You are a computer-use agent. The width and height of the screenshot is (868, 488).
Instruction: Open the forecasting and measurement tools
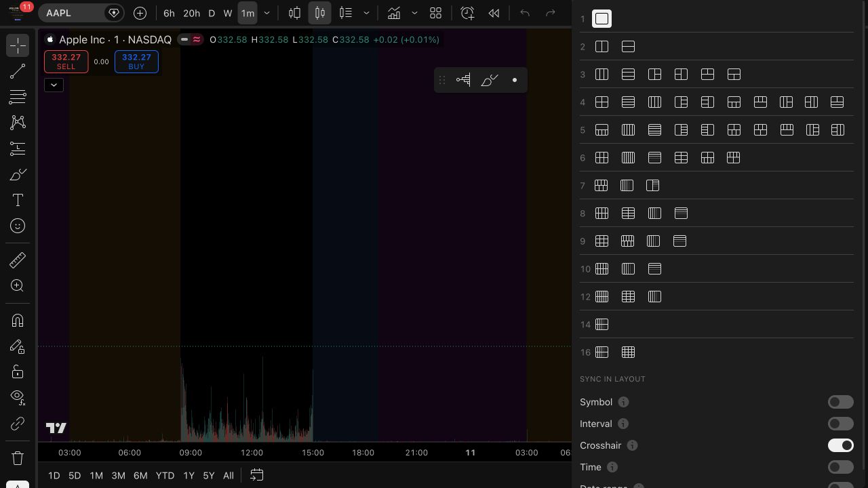click(18, 148)
